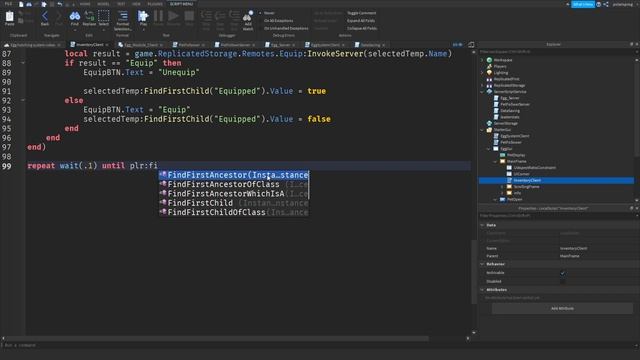Select EggSystemClient under StarterGui in Explorer
Image resolution: width=640 pixels, height=360 pixels.
[515, 136]
